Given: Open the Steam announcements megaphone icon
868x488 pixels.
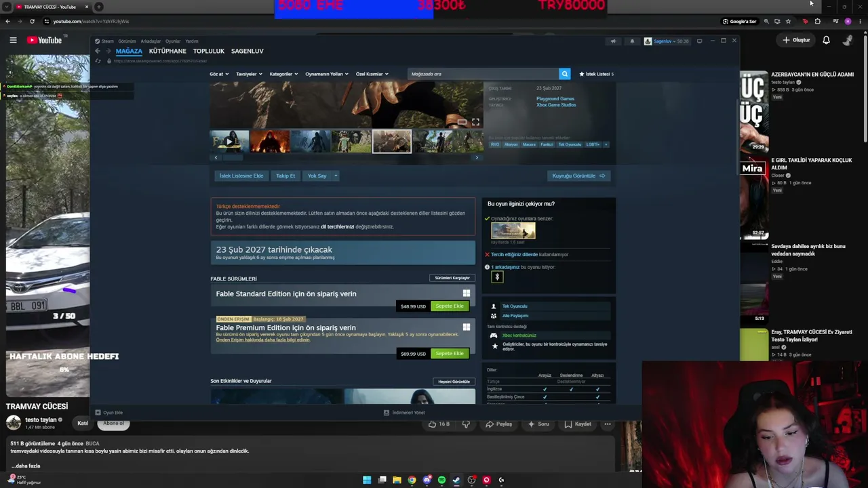Looking at the screenshot, I should [x=613, y=41].
